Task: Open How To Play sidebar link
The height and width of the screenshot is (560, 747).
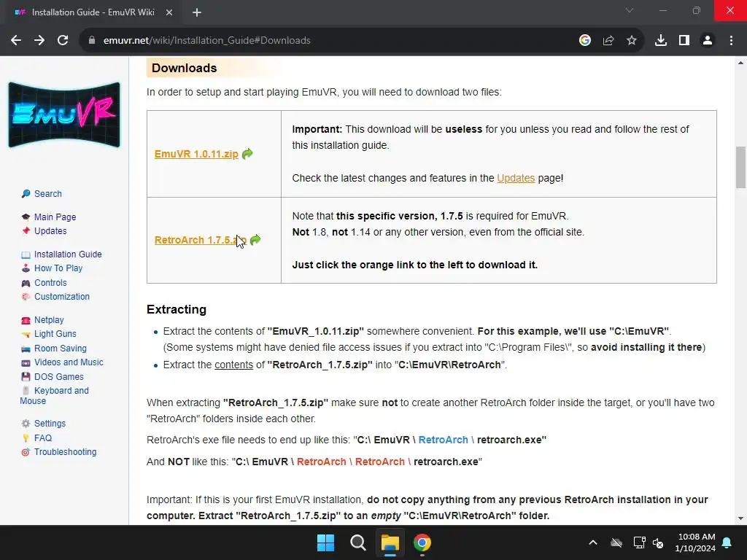Action: (x=58, y=268)
